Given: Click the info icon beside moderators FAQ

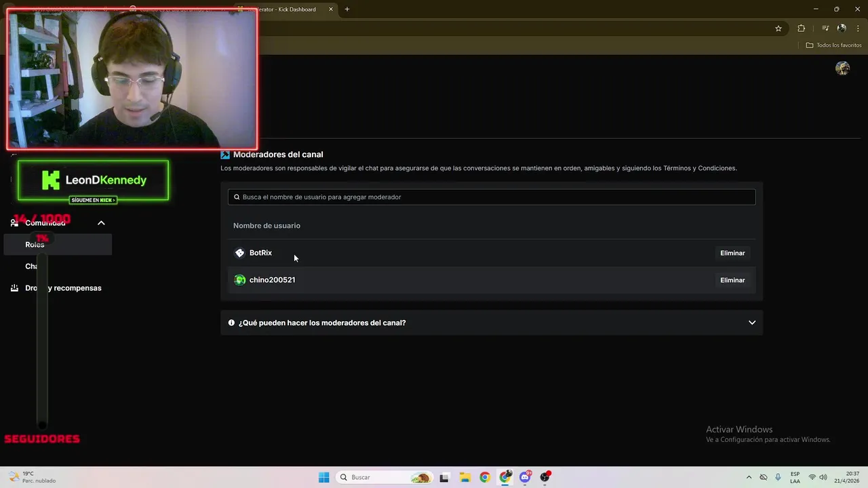Looking at the screenshot, I should 231,323.
